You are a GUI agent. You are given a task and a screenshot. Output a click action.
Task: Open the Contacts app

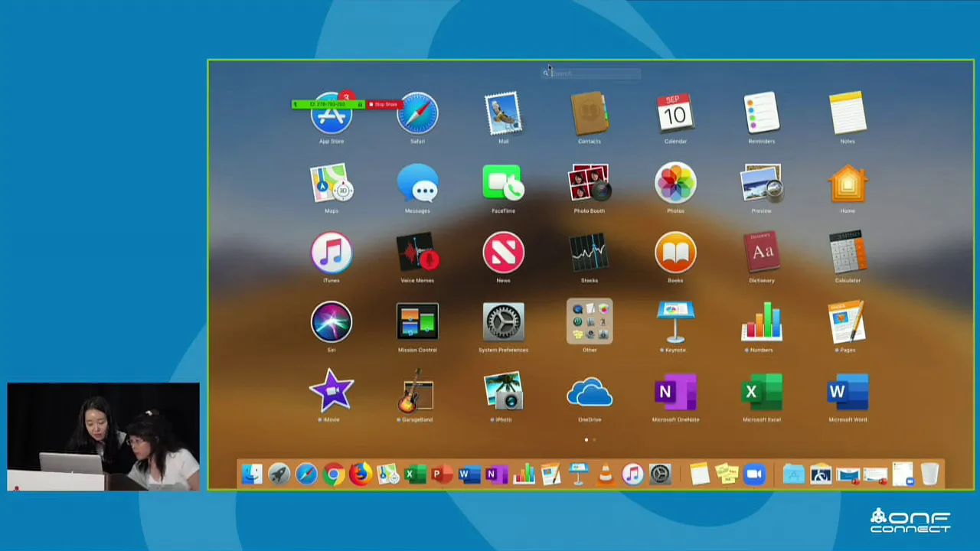[589, 113]
